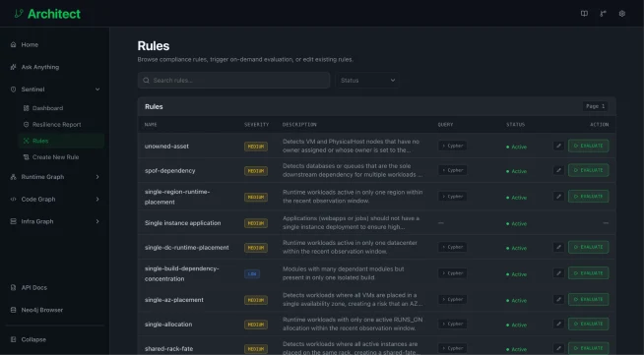644x355 pixels.
Task: Evaluate the spof-dependency rule
Action: coord(588,170)
